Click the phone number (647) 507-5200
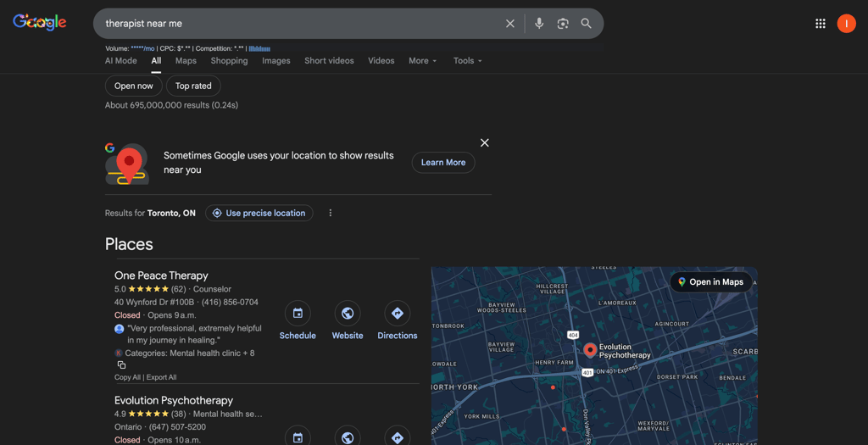The image size is (868, 445). click(178, 427)
